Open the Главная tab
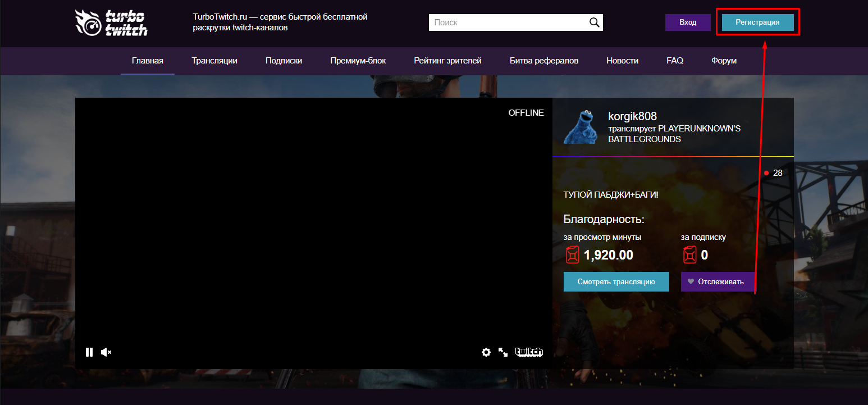The height and width of the screenshot is (405, 868). pyautogui.click(x=148, y=61)
